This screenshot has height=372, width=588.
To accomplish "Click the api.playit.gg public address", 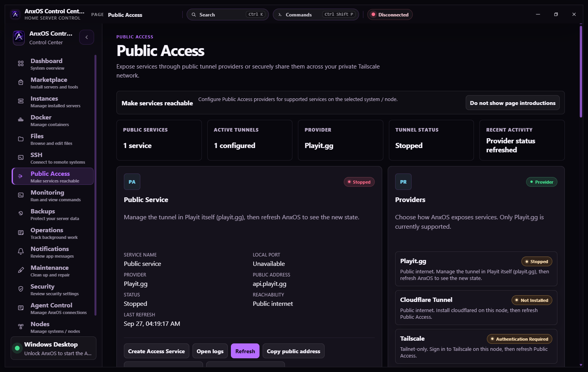I will coord(270,284).
